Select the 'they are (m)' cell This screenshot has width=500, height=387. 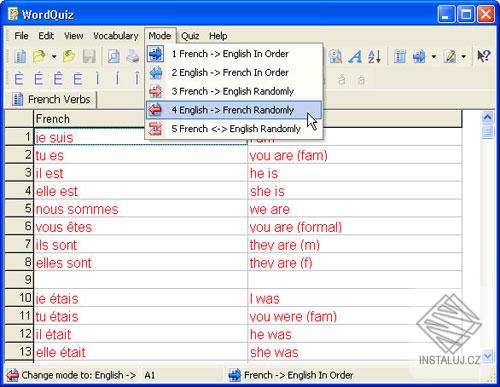coord(355,245)
